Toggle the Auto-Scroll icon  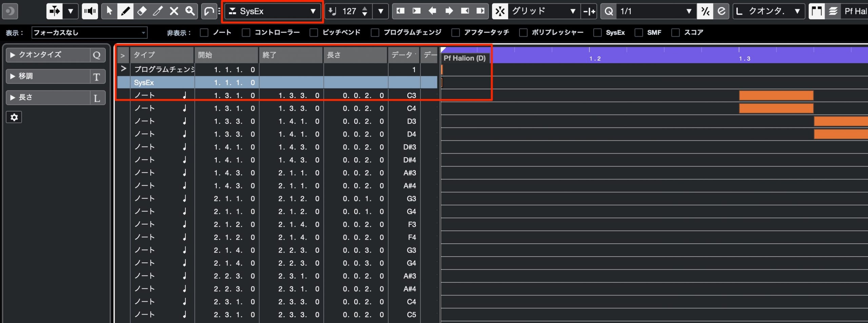(x=55, y=11)
